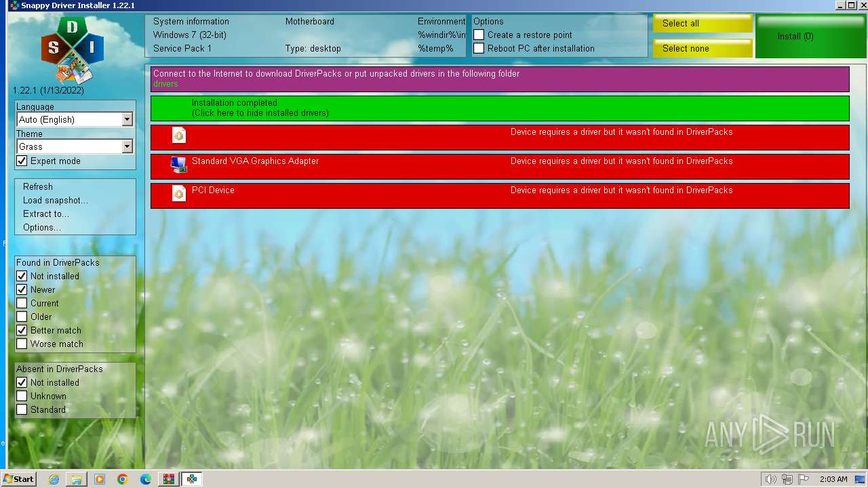Click Type: desktop text

click(313, 48)
